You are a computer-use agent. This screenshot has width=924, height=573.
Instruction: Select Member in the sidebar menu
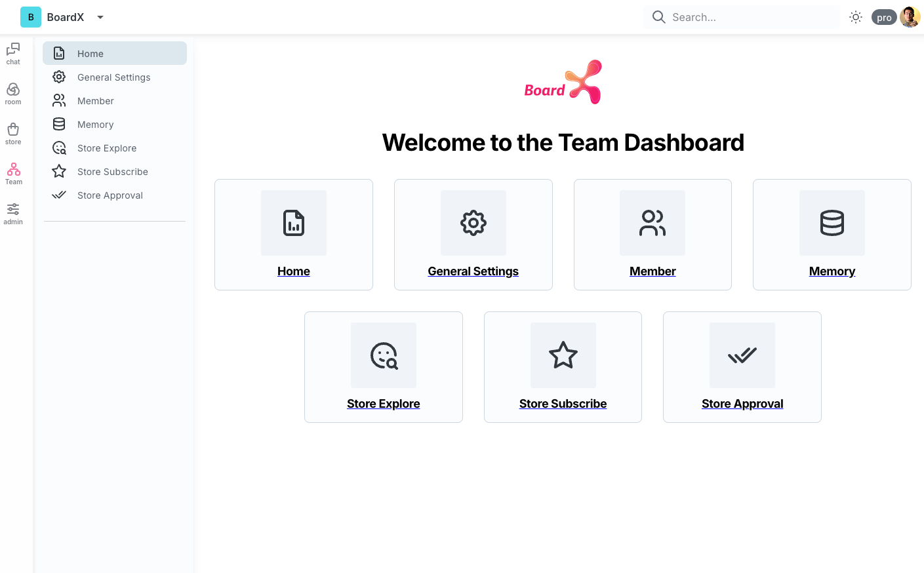click(x=115, y=100)
